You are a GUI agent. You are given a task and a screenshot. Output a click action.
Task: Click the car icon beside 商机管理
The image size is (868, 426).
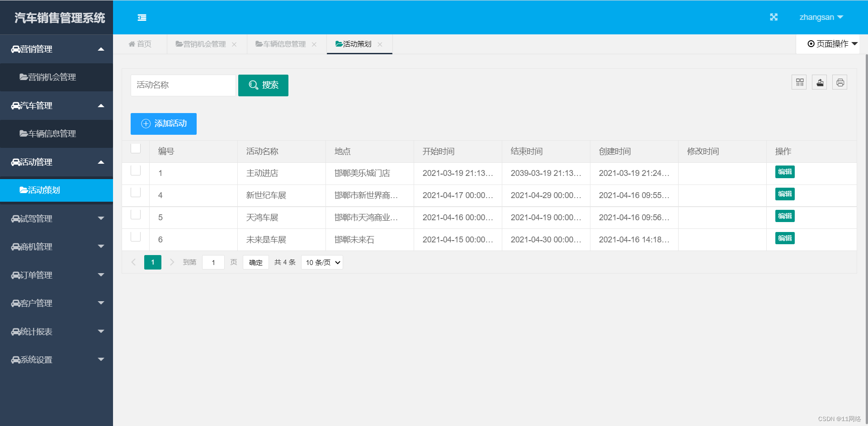coord(16,247)
